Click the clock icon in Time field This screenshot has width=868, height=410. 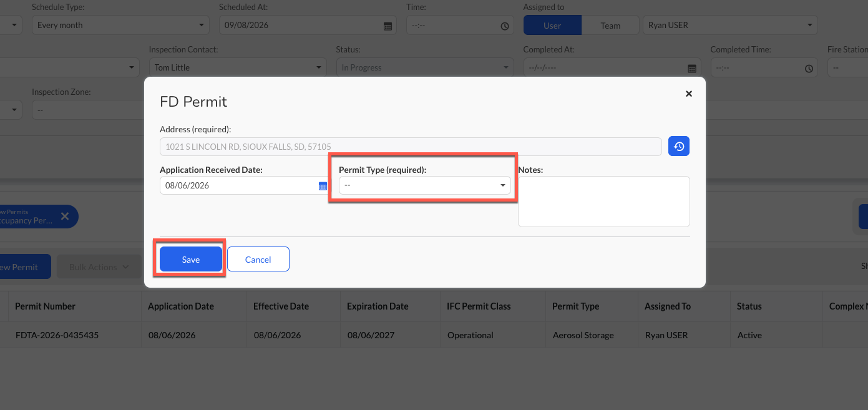coord(505,26)
